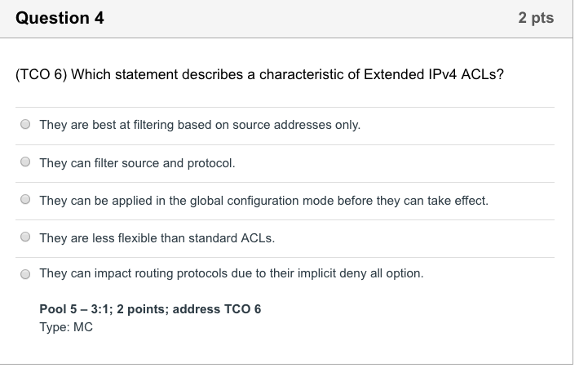Click the 2 pts label
The image size is (588, 381).
click(x=536, y=18)
